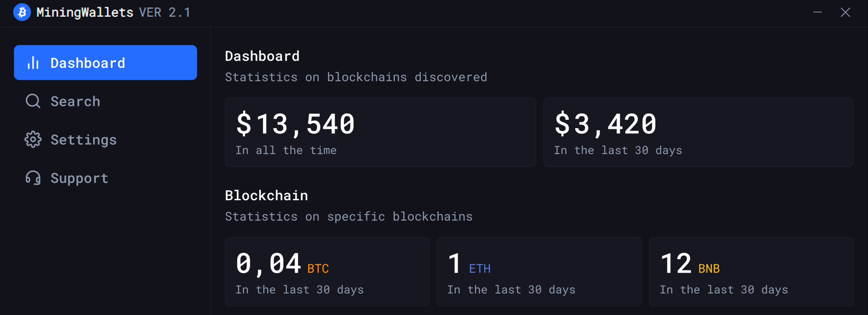
Task: Select the $3,420 last 30 days card
Action: (699, 132)
